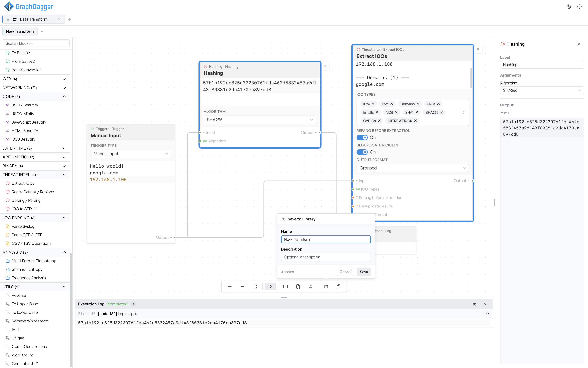Expand the NETWORKING (21) category
This screenshot has height=368, width=588.
35,88
